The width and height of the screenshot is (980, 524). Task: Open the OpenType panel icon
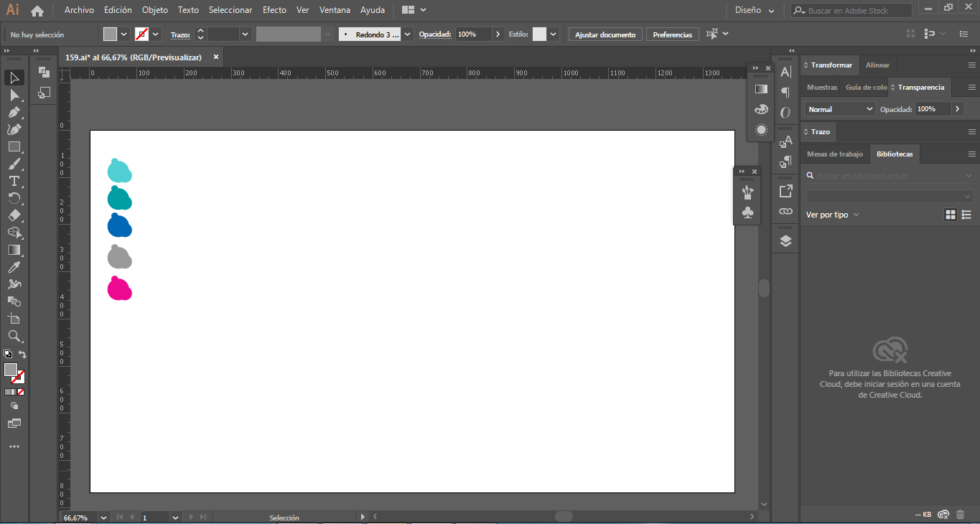785,113
